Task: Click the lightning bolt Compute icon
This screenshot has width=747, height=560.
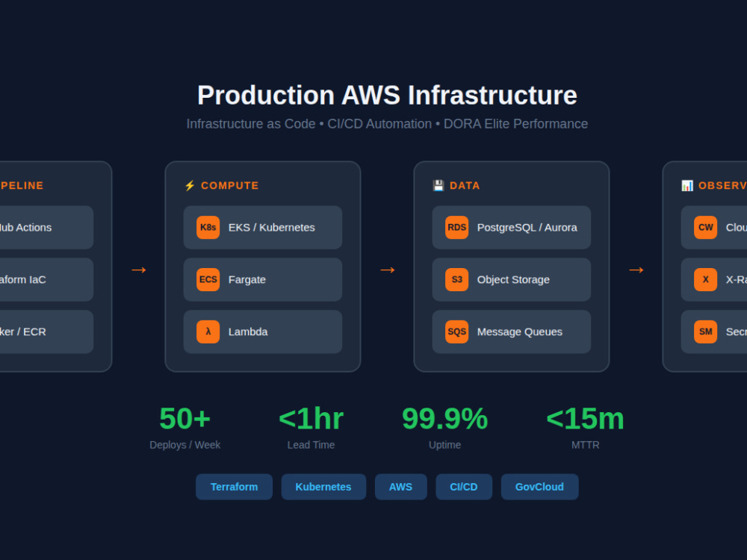Action: [190, 186]
